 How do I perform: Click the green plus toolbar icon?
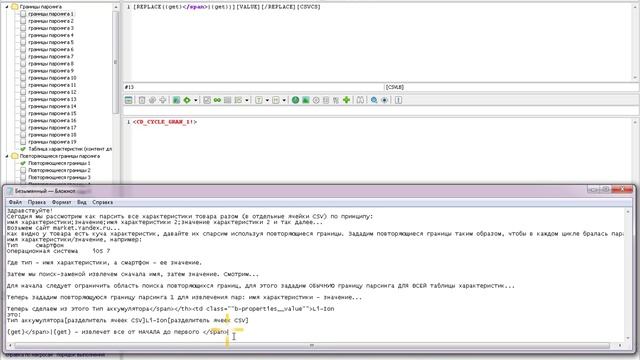347,100
